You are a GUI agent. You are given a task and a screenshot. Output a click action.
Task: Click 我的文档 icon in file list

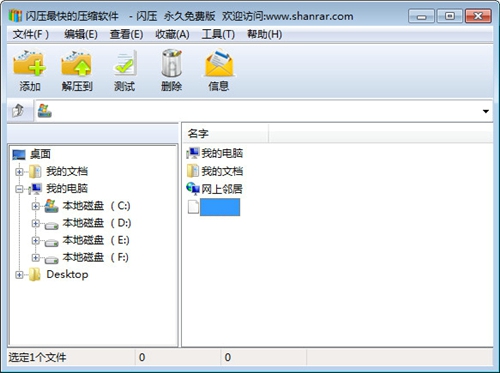click(x=193, y=171)
